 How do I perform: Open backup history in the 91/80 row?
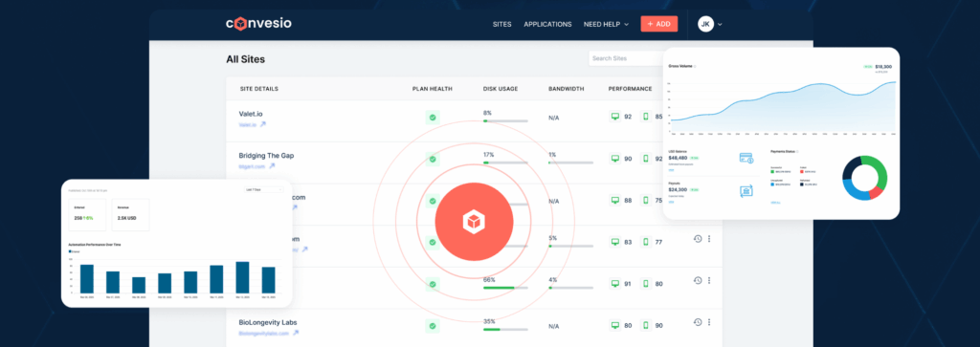click(698, 281)
